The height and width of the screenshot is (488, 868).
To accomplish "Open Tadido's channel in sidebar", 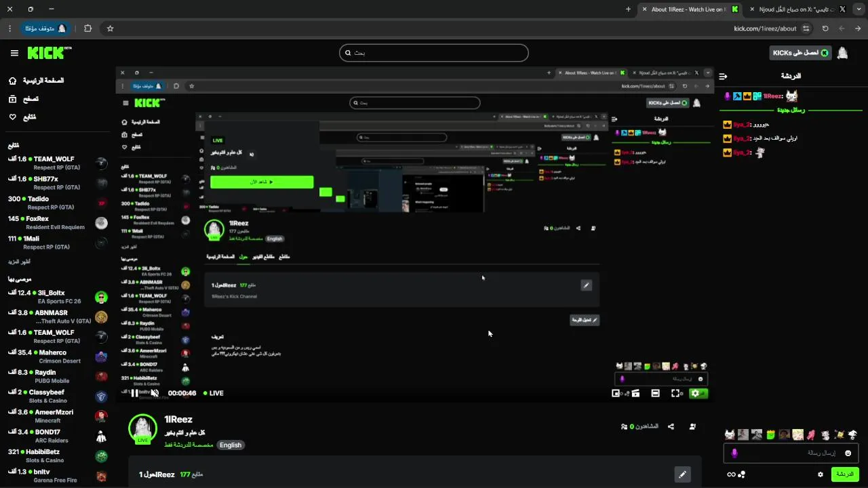I will (x=58, y=203).
